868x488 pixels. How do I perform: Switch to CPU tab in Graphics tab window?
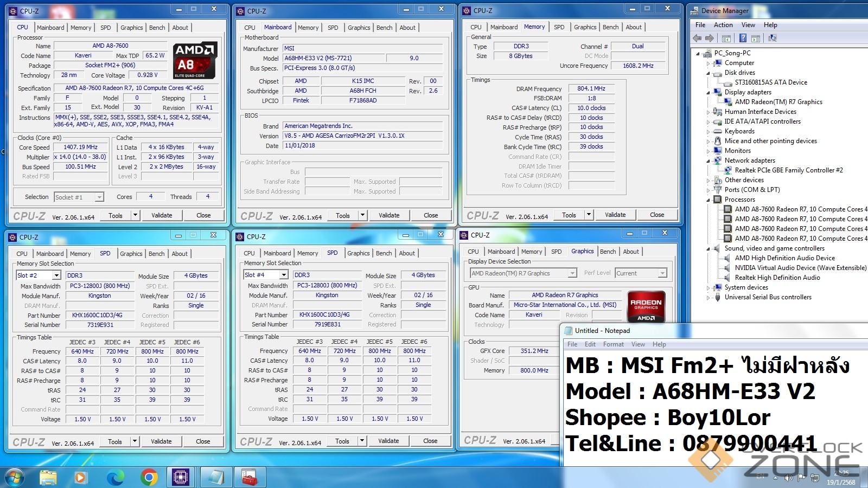pyautogui.click(x=474, y=252)
